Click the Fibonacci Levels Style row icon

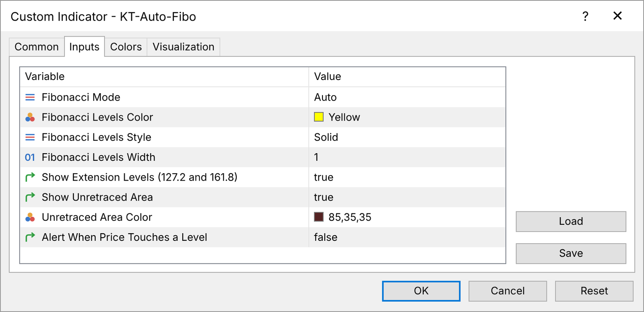[x=30, y=138]
